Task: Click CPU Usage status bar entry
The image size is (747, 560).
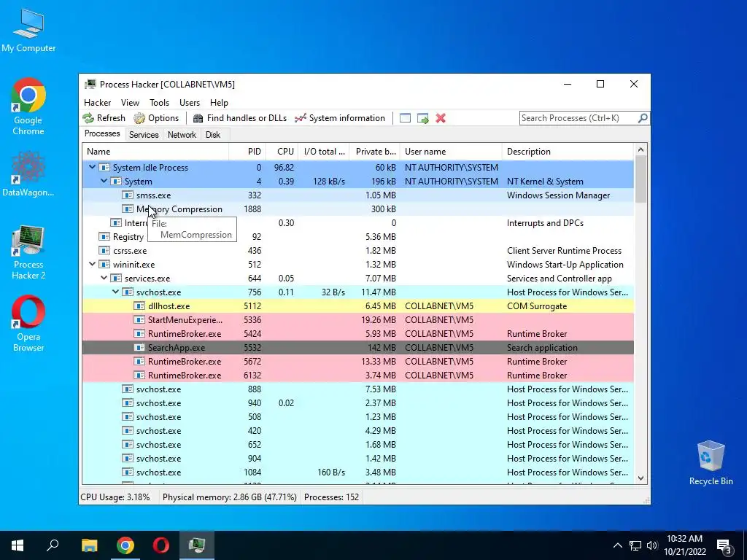Action: pyautogui.click(x=115, y=497)
